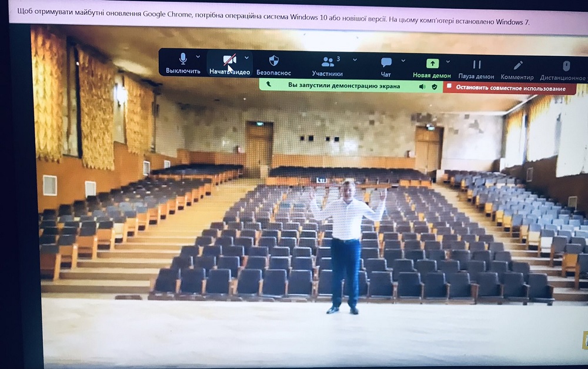The image size is (588, 369).
Task: Expand the arrow beside Участники
Action: [x=355, y=59]
